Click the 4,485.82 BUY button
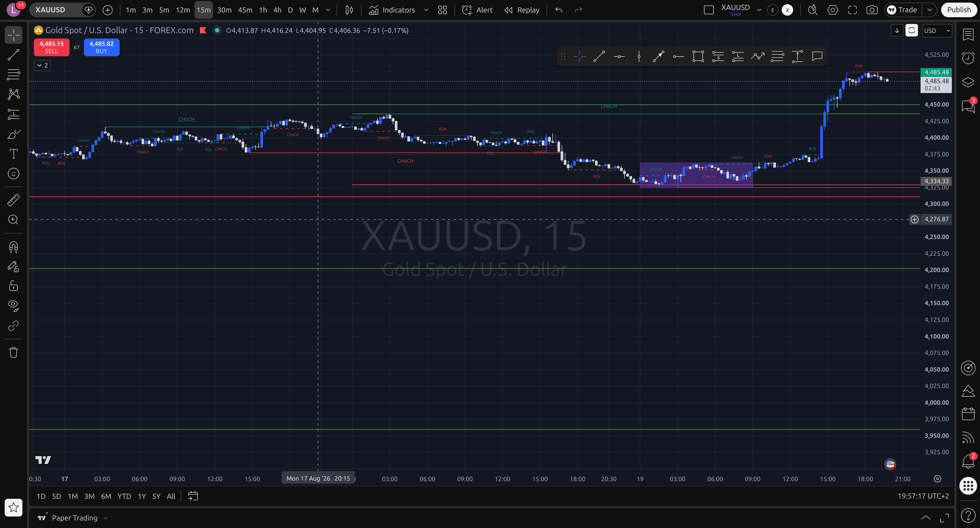This screenshot has height=528, width=980. (x=102, y=47)
